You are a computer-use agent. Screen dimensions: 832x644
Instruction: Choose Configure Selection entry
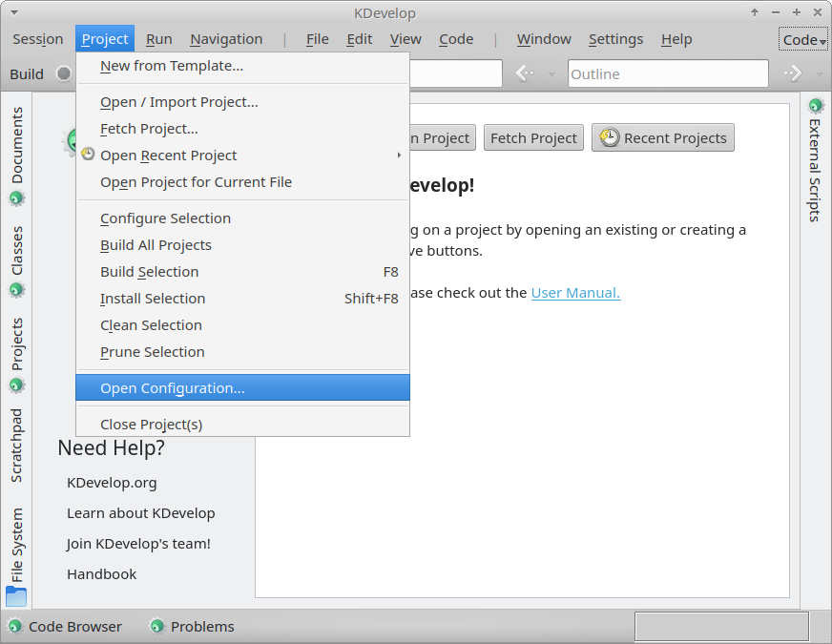pos(243,218)
